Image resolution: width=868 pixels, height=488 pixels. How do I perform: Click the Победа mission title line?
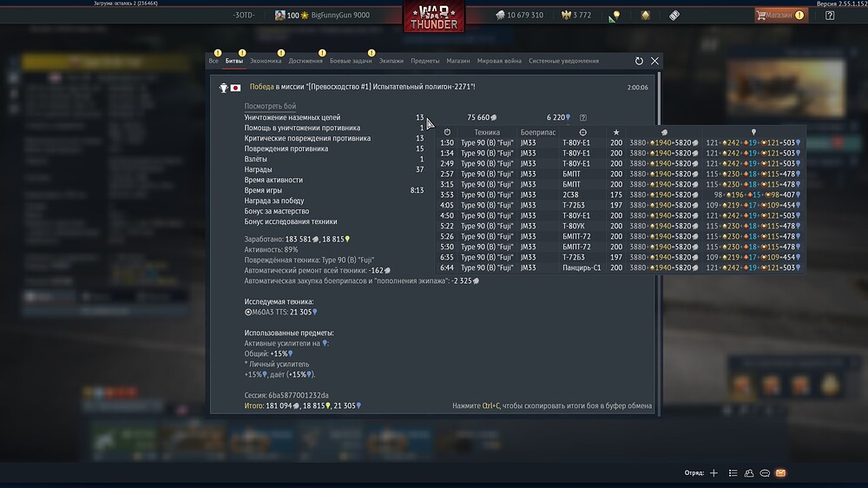(x=362, y=87)
